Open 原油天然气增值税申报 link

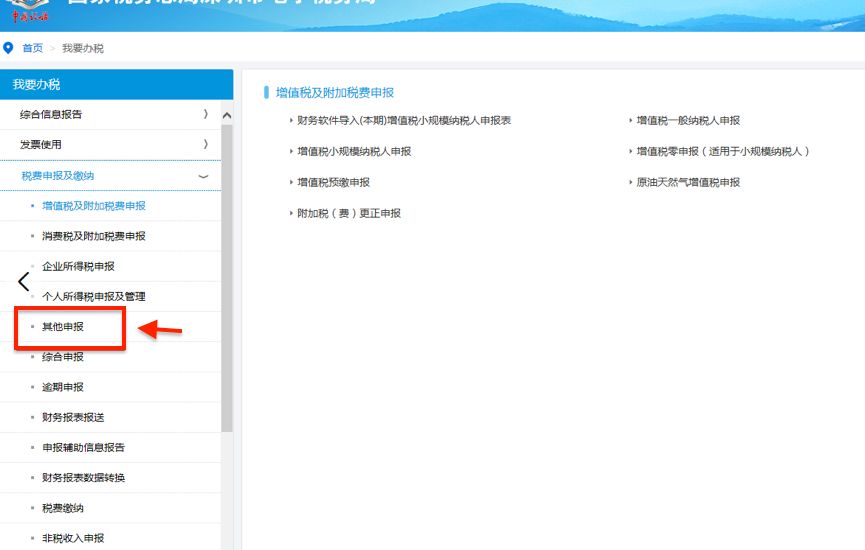point(688,182)
